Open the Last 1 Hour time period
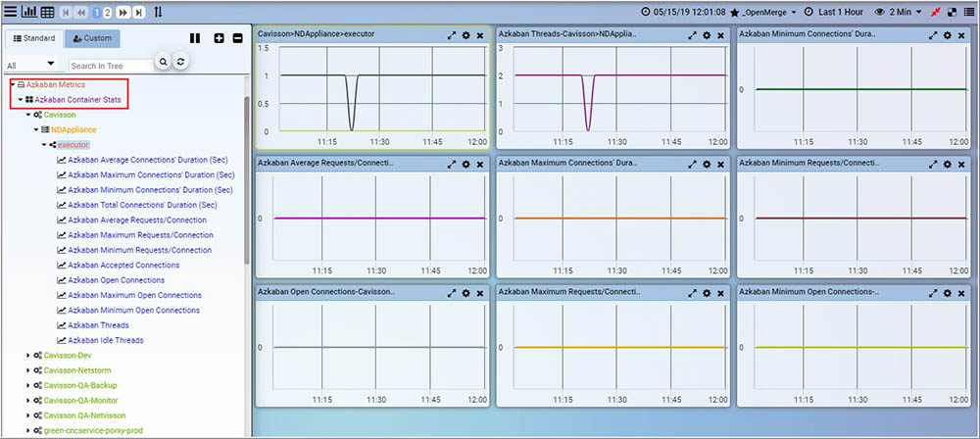The width and height of the screenshot is (980, 439). pos(834,12)
